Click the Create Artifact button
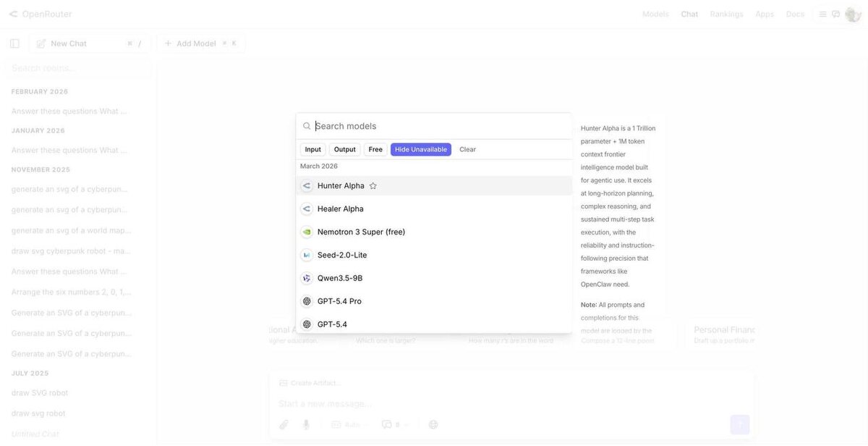The image size is (868, 446). click(x=310, y=383)
